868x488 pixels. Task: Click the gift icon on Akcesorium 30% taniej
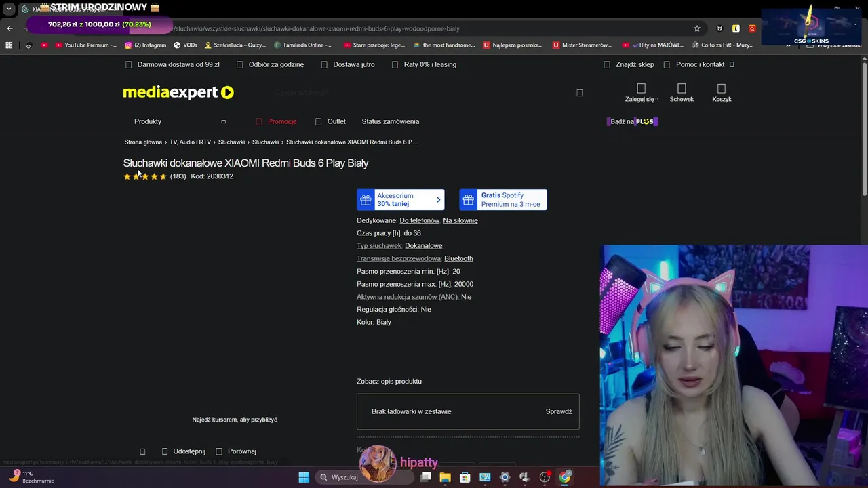point(366,200)
